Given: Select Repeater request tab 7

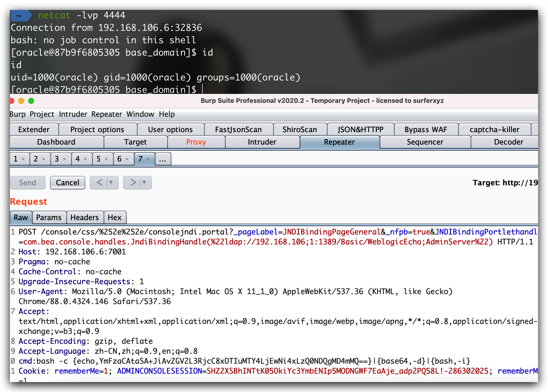Looking at the screenshot, I should pos(140,159).
